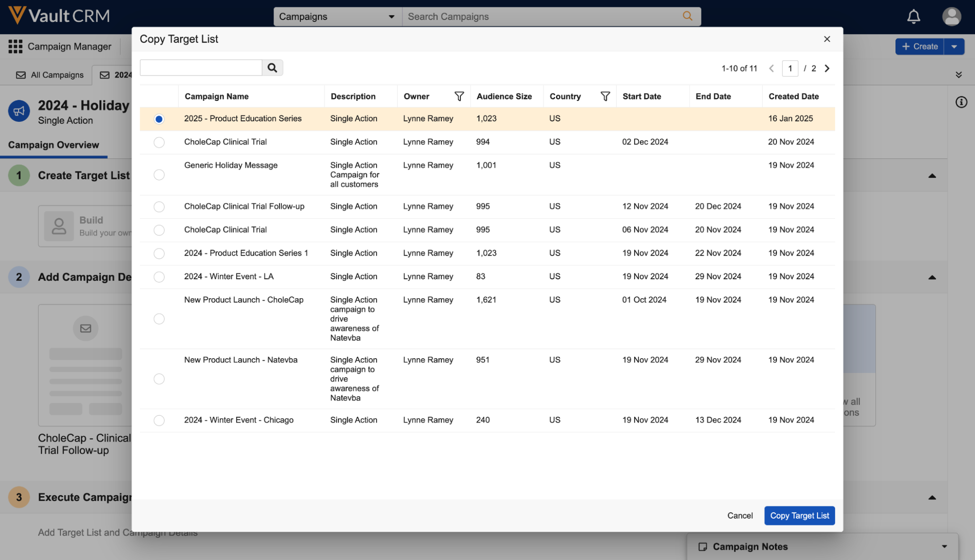Open the user profile avatar
Image resolution: width=975 pixels, height=560 pixels.
point(951,17)
